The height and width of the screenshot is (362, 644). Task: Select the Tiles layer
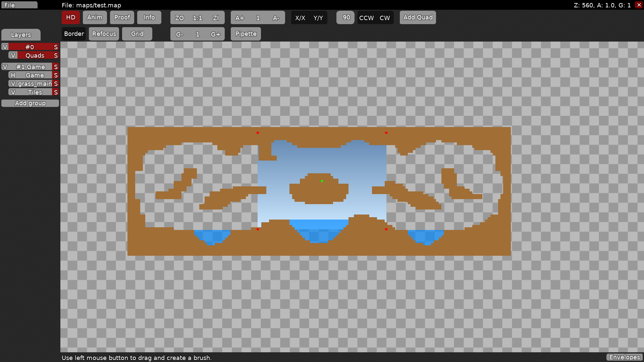click(x=35, y=92)
